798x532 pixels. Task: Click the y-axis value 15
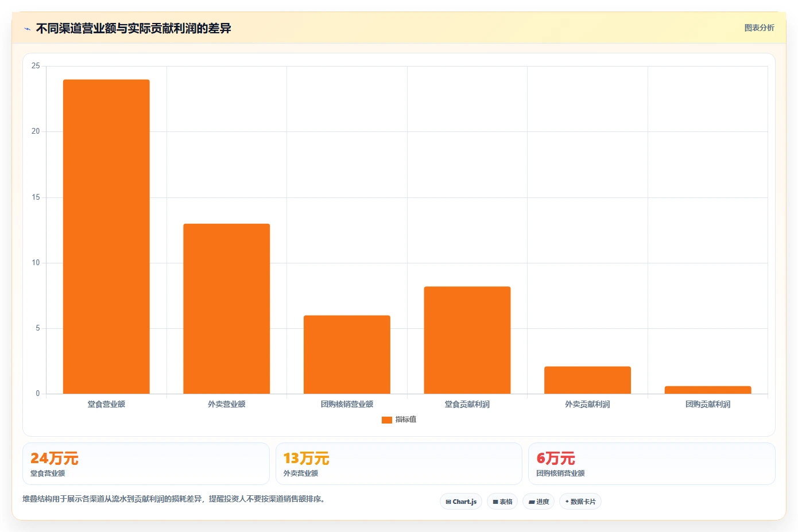pyautogui.click(x=36, y=197)
